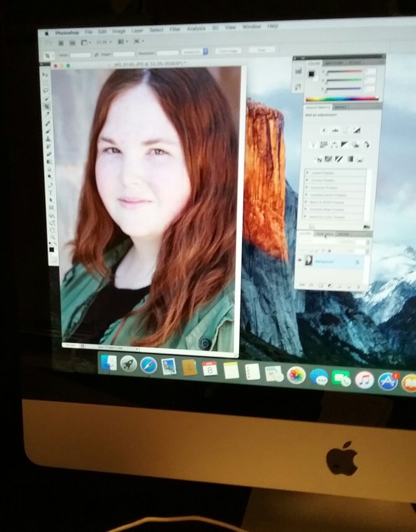Add a Brightness/Contrast adjustment
This screenshot has height=532, width=416.
(324, 130)
